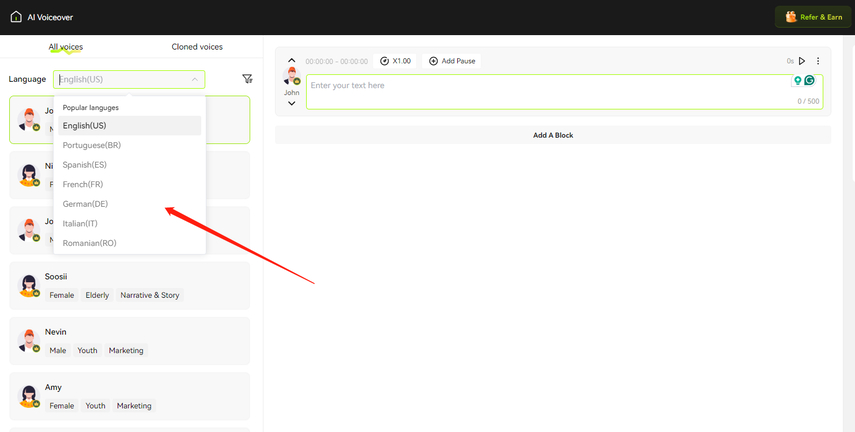Select the Amy voice card
The width and height of the screenshot is (855, 432).
130,396
